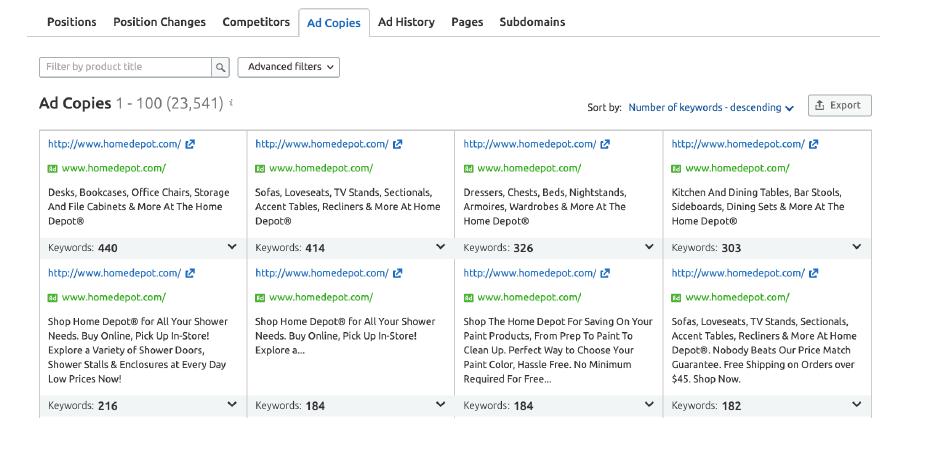Click the search magnifier icon in filter box

(220, 67)
